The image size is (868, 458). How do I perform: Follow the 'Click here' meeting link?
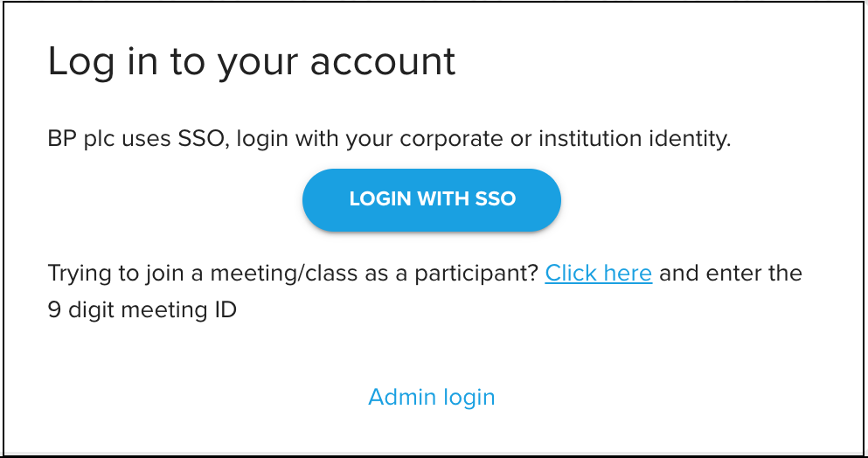[x=598, y=273]
